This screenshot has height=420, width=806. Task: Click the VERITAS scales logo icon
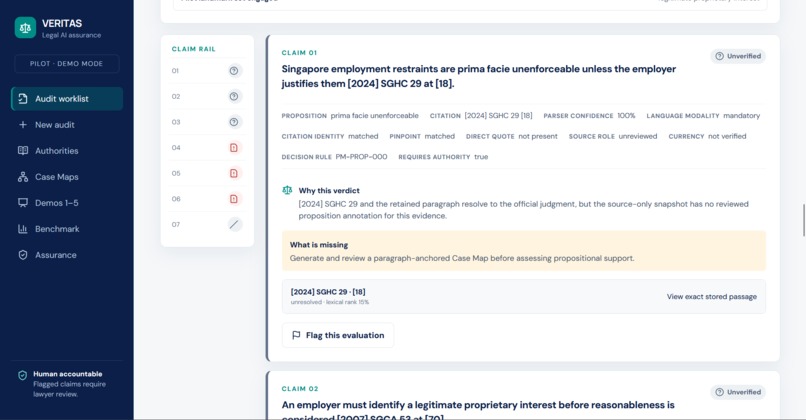pyautogui.click(x=25, y=28)
